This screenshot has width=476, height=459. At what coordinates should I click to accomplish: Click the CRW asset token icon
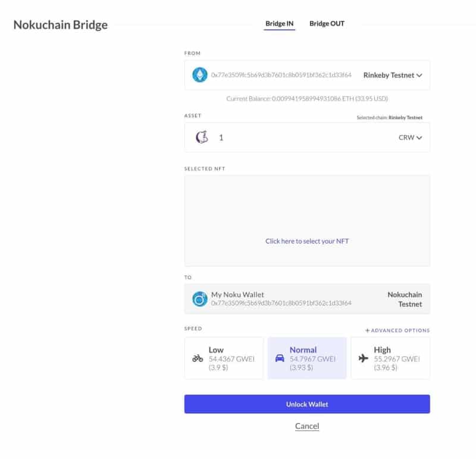pyautogui.click(x=202, y=138)
